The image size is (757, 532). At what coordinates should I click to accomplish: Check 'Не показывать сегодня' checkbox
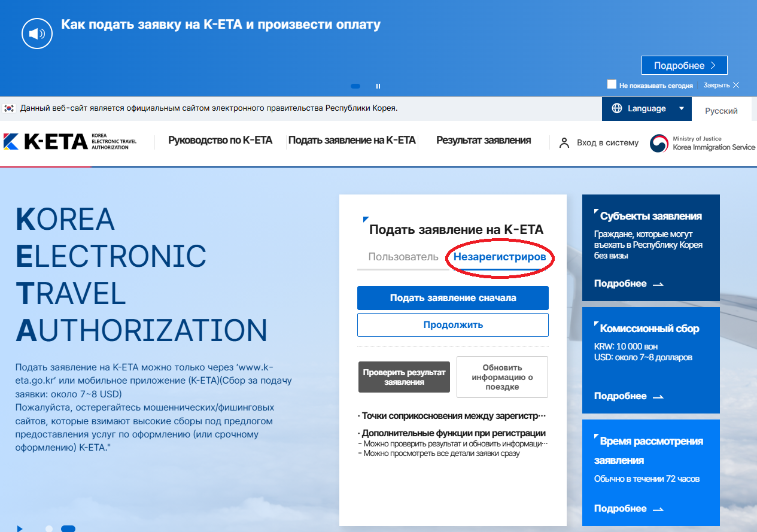[x=612, y=84]
